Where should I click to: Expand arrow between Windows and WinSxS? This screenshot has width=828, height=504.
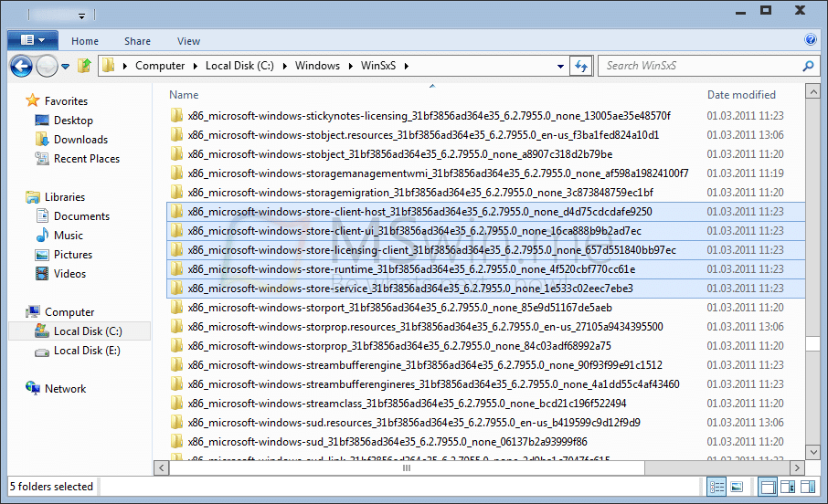point(351,66)
